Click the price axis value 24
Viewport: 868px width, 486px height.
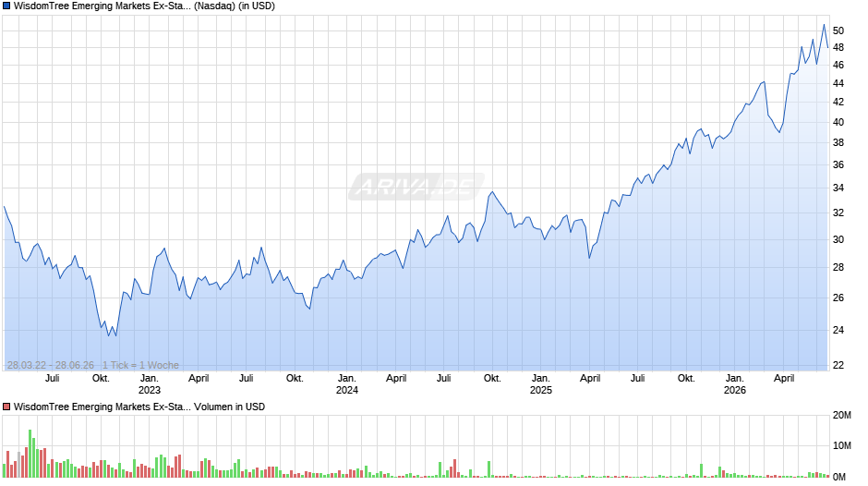click(838, 330)
